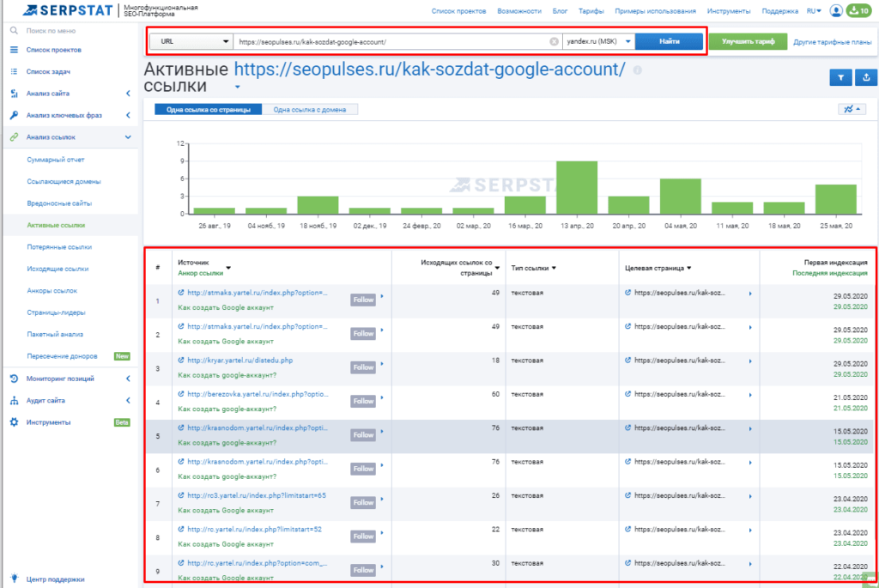Clear the URL search field
This screenshot has height=588, width=879.
pos(554,41)
